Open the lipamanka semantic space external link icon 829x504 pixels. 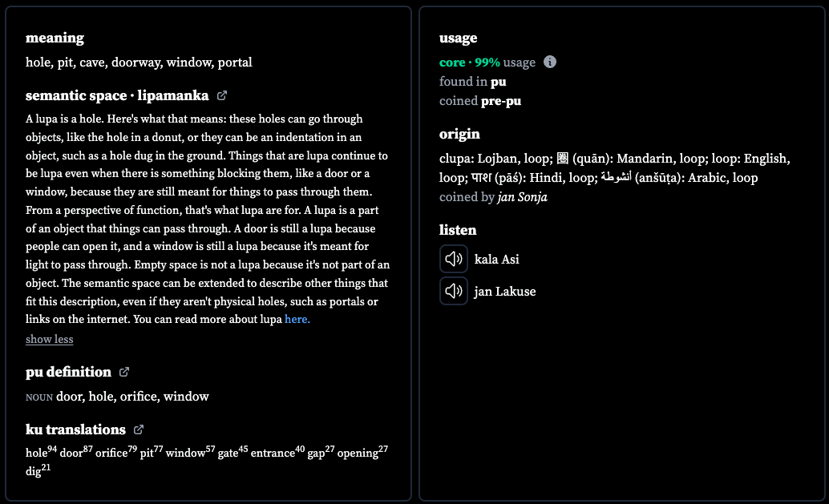[x=222, y=95]
